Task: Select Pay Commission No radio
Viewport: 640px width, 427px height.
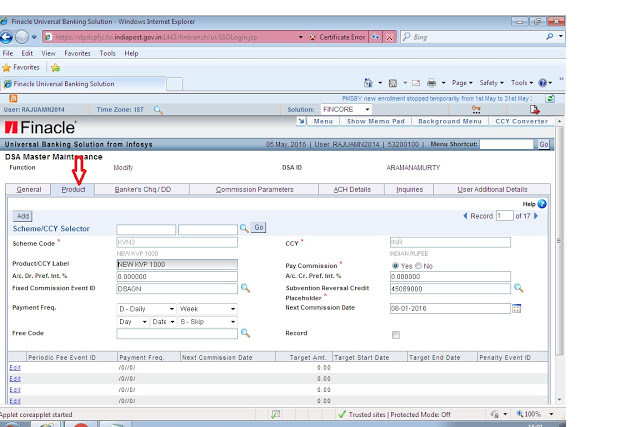Action: pyautogui.click(x=418, y=266)
